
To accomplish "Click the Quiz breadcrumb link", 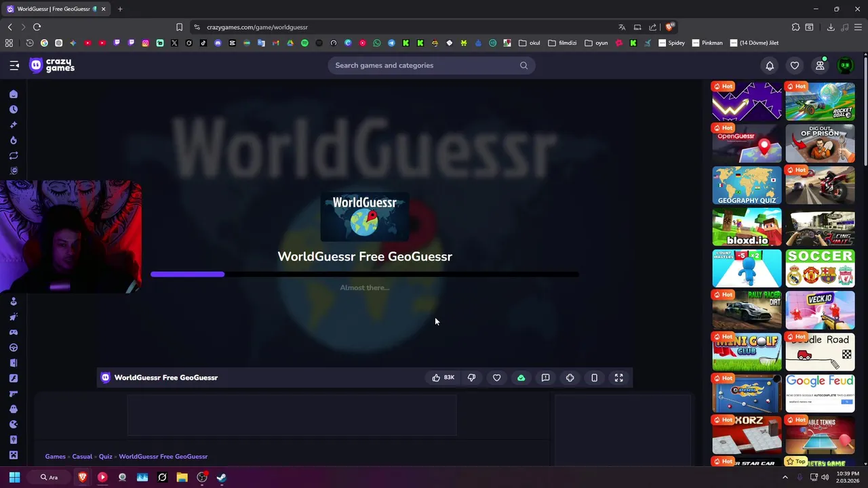I will (x=105, y=456).
